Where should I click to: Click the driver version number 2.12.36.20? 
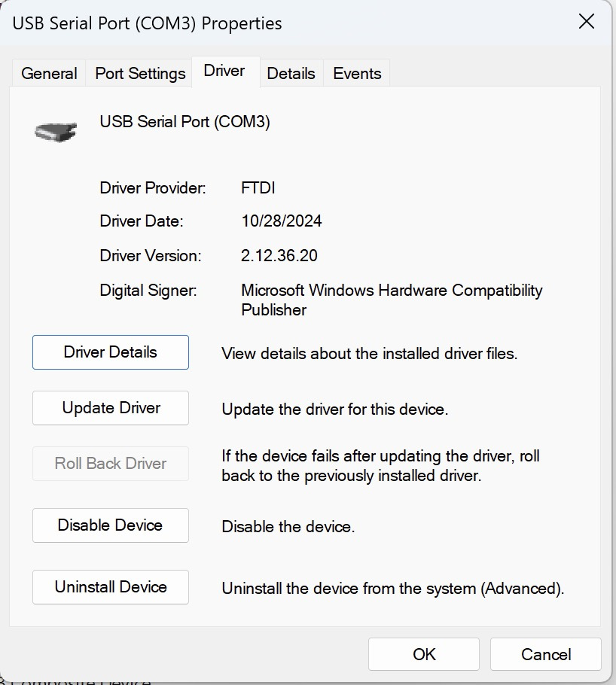[279, 256]
